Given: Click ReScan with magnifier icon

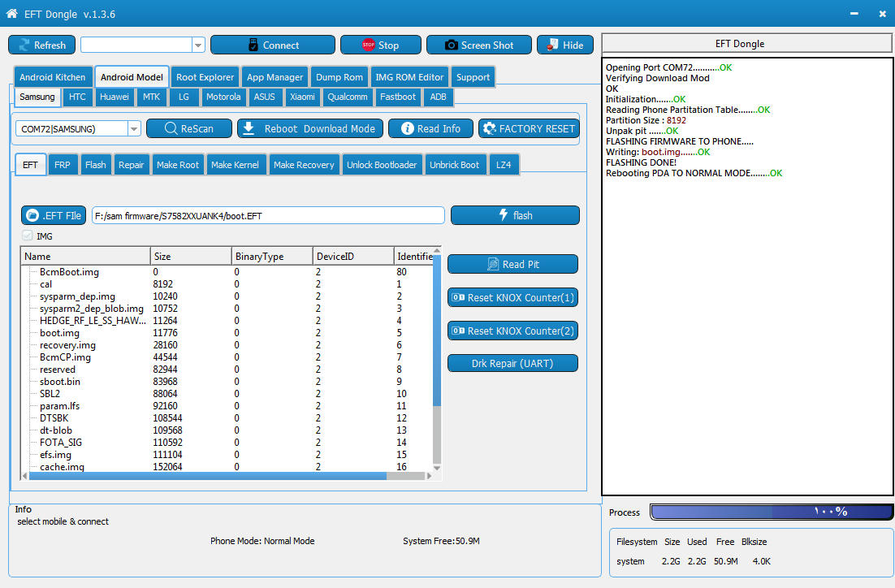Looking at the screenshot, I should [189, 129].
